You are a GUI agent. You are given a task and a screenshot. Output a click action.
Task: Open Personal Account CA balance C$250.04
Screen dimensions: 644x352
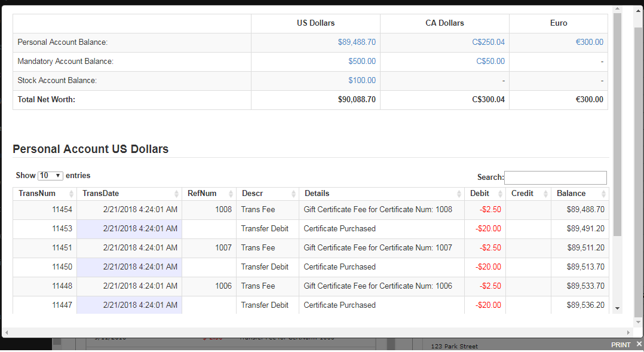(488, 42)
